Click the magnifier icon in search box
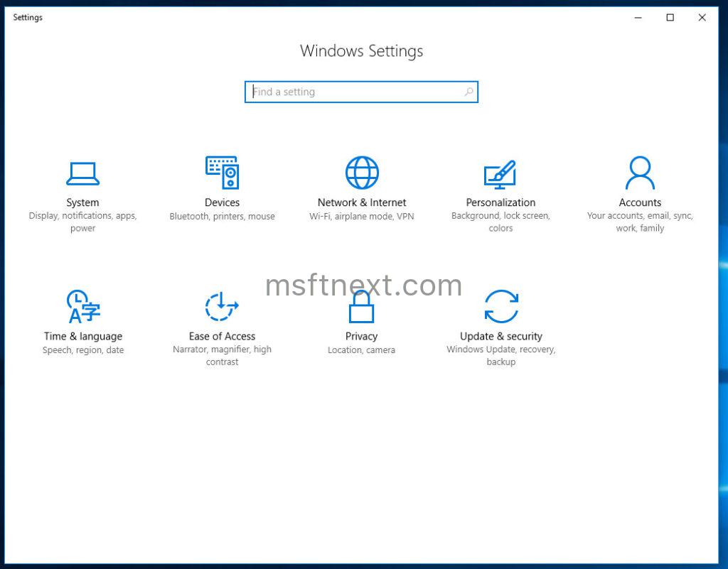The image size is (728, 569). click(469, 92)
